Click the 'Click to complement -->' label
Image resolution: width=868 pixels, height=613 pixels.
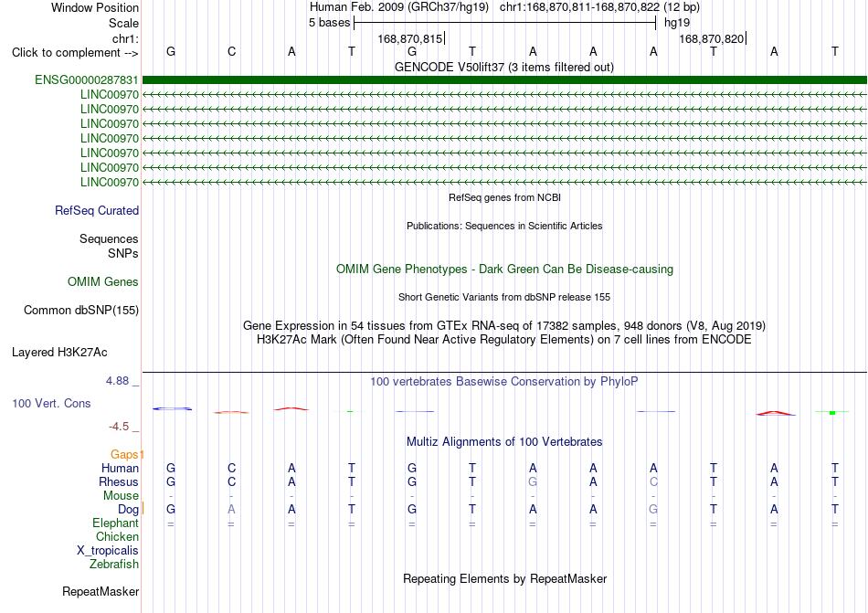pyautogui.click(x=75, y=53)
